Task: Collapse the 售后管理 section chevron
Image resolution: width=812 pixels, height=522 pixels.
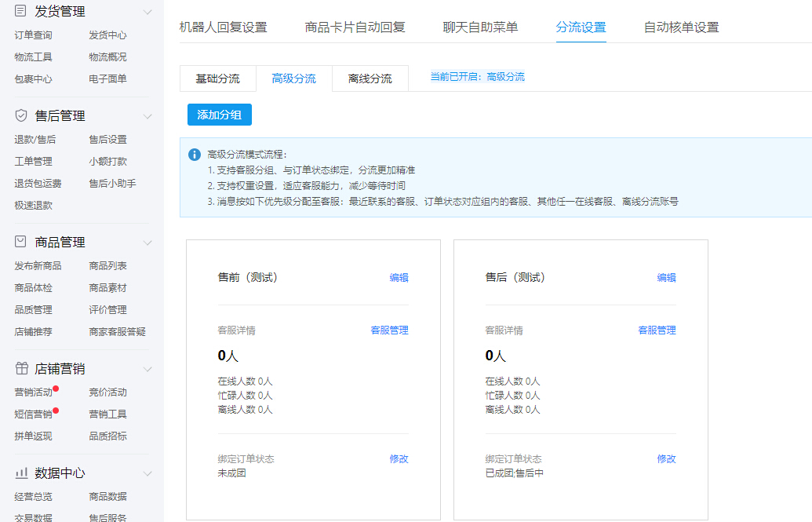Action: (x=147, y=116)
